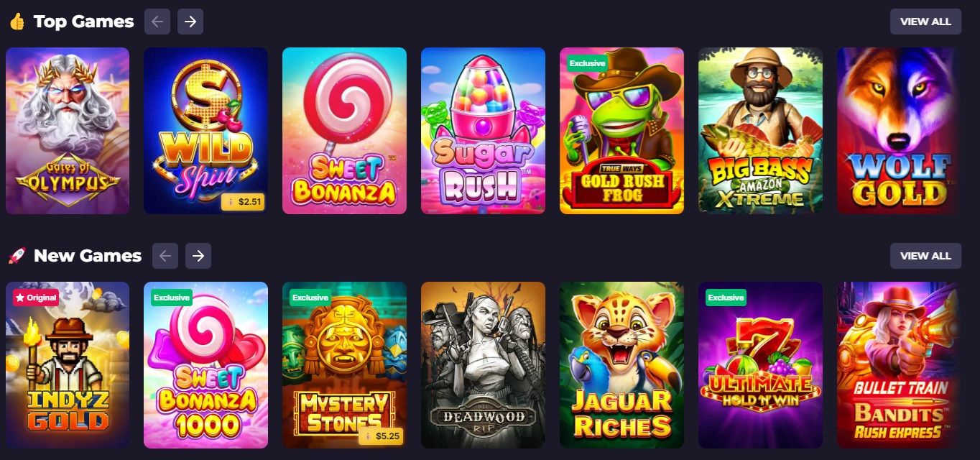Launch the Sweet Bonanza game tile
The width and height of the screenshot is (980, 460).
(x=344, y=131)
